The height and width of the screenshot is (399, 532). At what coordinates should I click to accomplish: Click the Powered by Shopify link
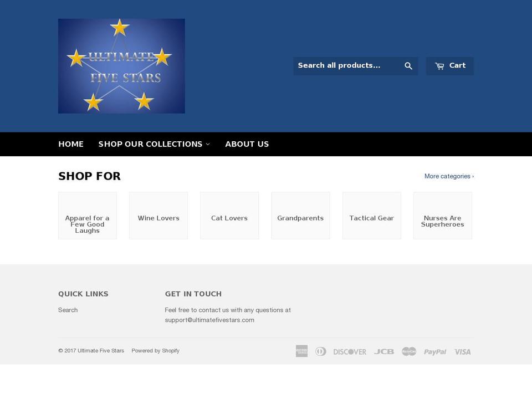(156, 350)
